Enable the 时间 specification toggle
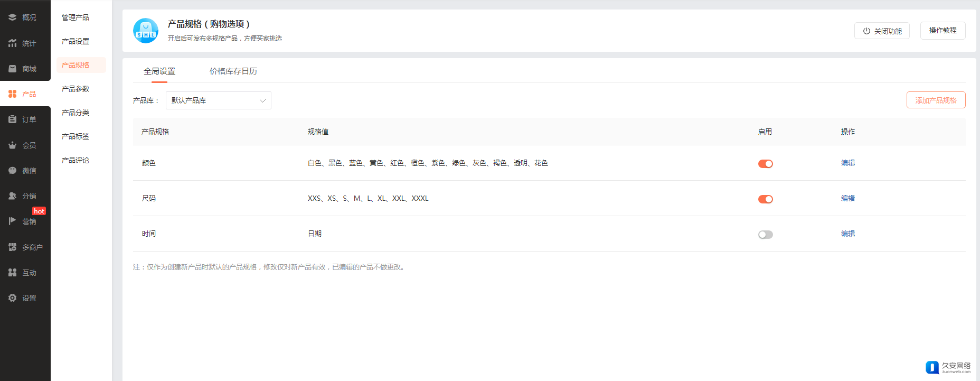Image resolution: width=980 pixels, height=381 pixels. pyautogui.click(x=765, y=235)
